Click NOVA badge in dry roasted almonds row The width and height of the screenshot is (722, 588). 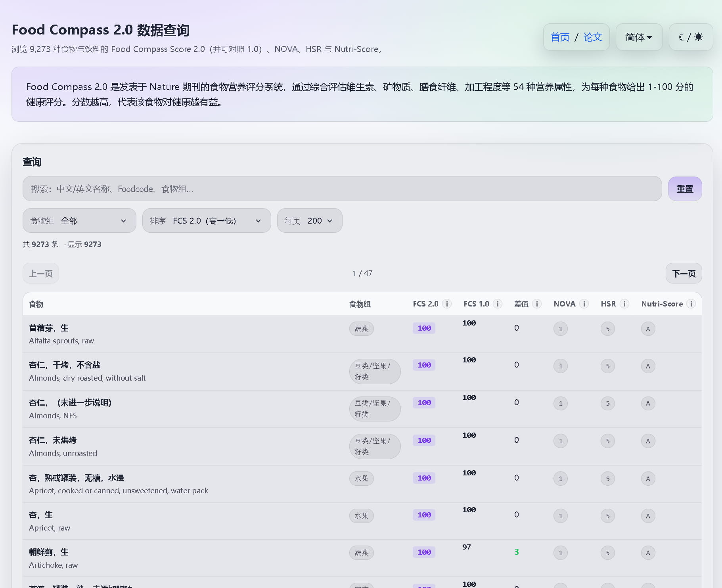(x=561, y=366)
